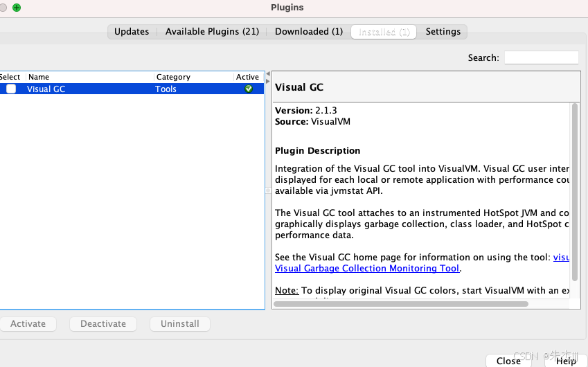This screenshot has height=367, width=588.
Task: Open the Visual Garbage Collection Monitoring Tool link
Action: tap(367, 269)
